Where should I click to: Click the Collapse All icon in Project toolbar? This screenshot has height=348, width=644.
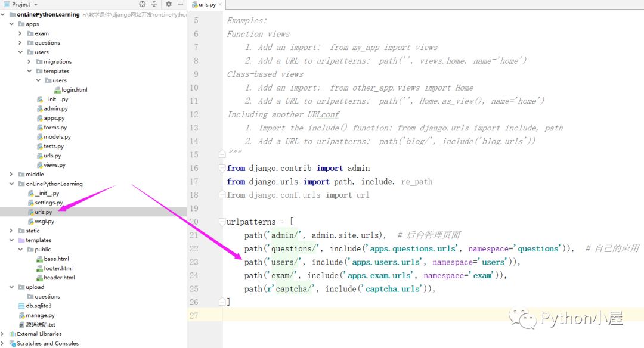point(154,4)
